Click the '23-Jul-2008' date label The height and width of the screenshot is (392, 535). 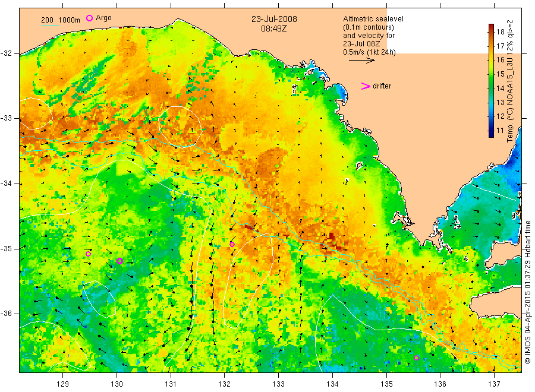click(274, 19)
